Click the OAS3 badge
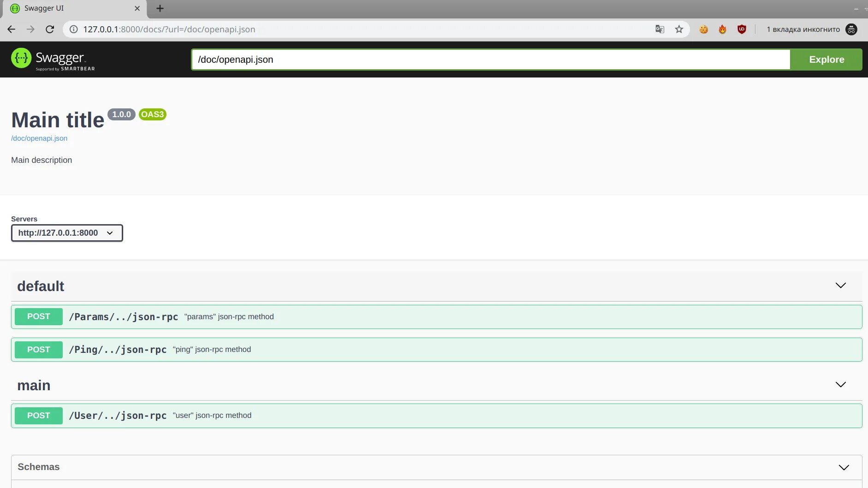 152,114
